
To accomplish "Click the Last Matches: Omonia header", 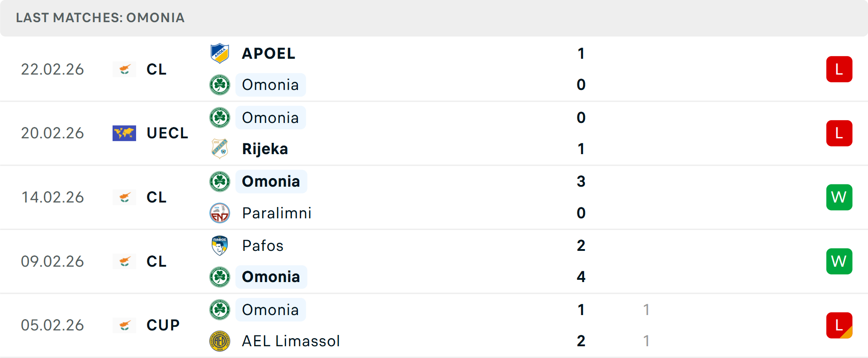I will (x=100, y=18).
